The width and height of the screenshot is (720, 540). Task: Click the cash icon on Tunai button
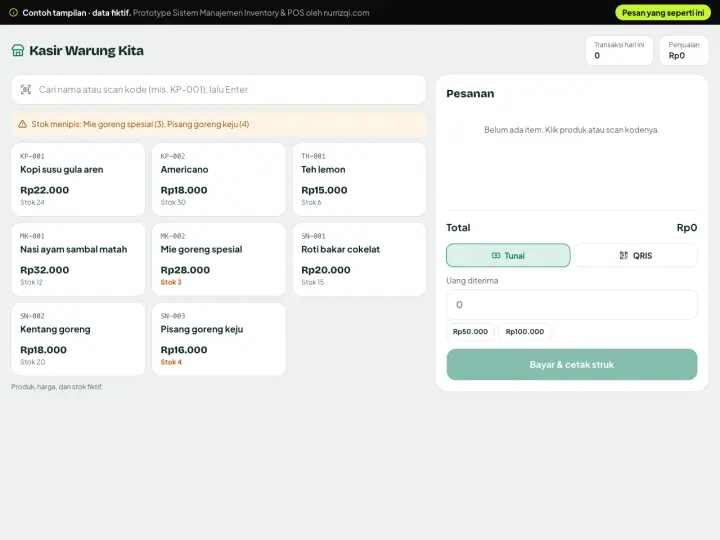point(496,255)
